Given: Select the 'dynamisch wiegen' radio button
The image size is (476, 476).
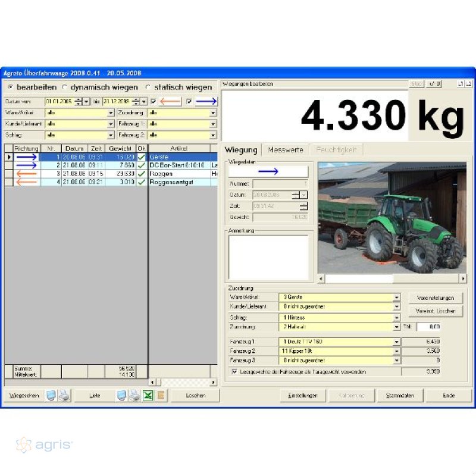Looking at the screenshot, I should click(x=65, y=87).
